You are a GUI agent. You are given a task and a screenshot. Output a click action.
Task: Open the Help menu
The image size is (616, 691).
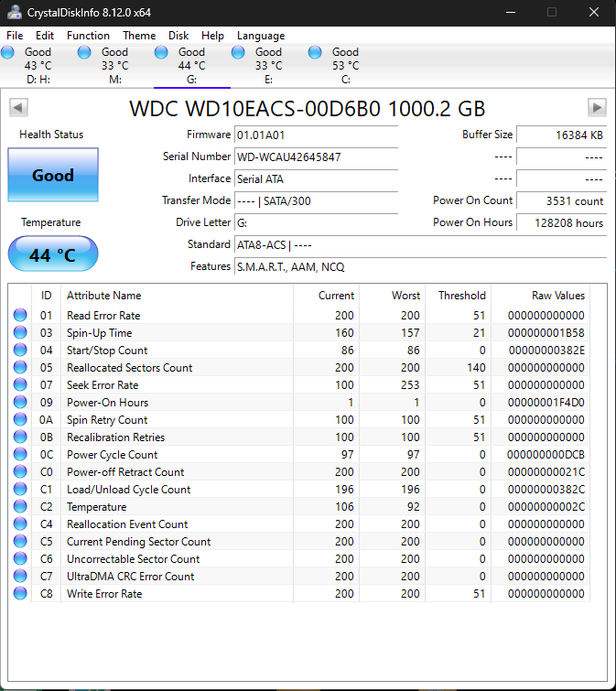point(212,36)
